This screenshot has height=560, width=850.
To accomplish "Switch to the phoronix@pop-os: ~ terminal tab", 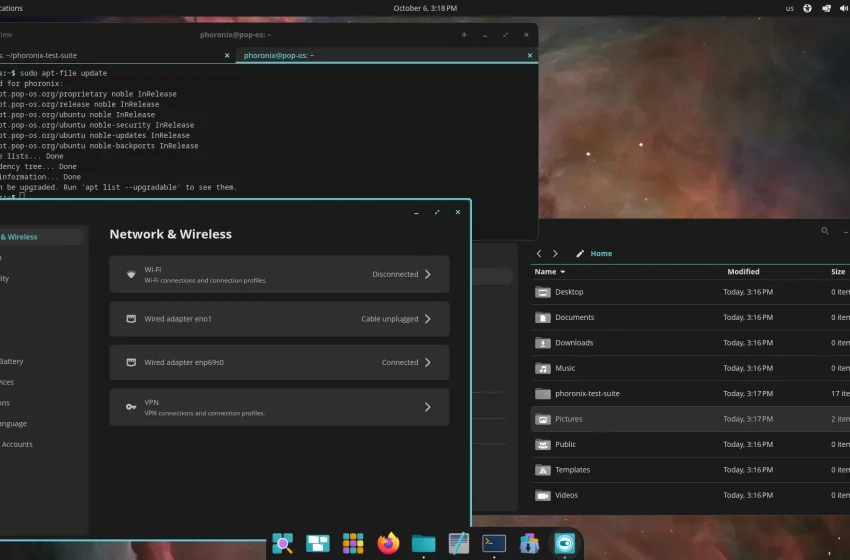I will [387, 55].
